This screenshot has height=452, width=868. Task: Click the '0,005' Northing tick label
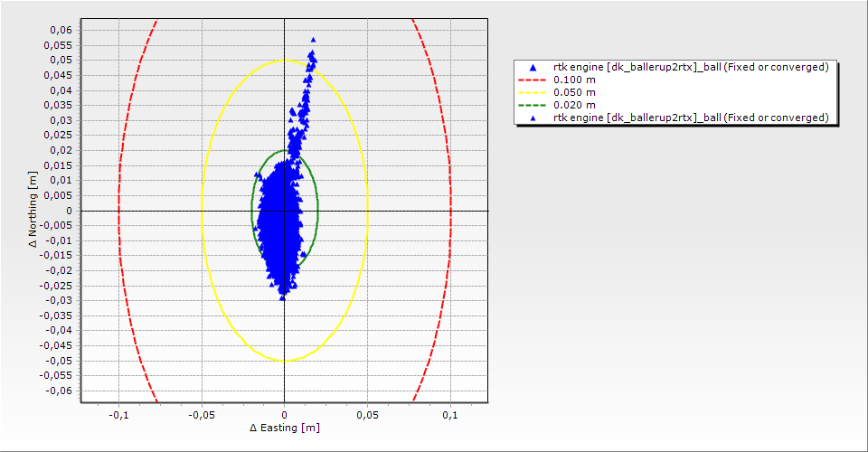(58, 195)
